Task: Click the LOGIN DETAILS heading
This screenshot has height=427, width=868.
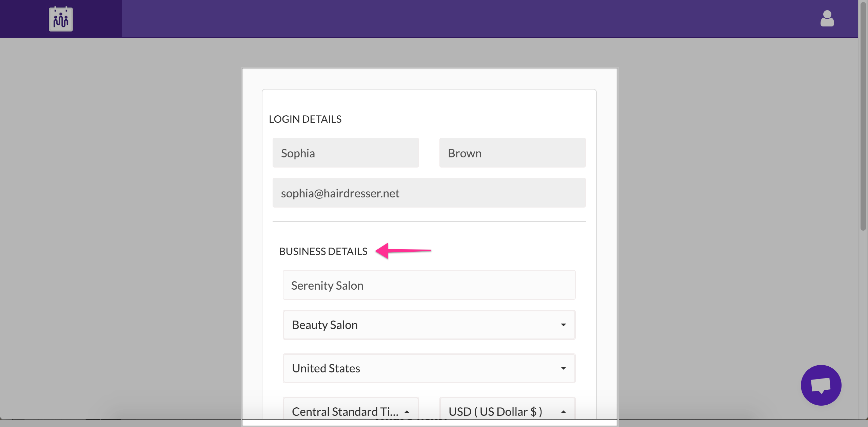Action: pos(305,119)
